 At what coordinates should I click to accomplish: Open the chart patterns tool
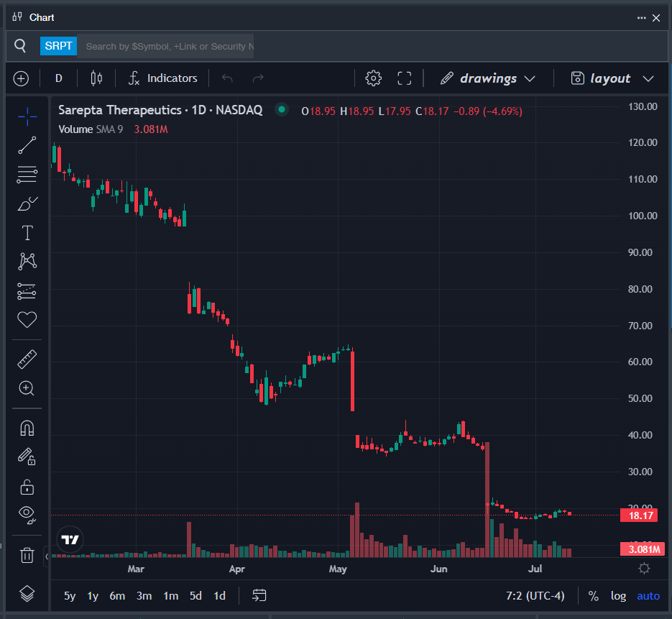27,261
